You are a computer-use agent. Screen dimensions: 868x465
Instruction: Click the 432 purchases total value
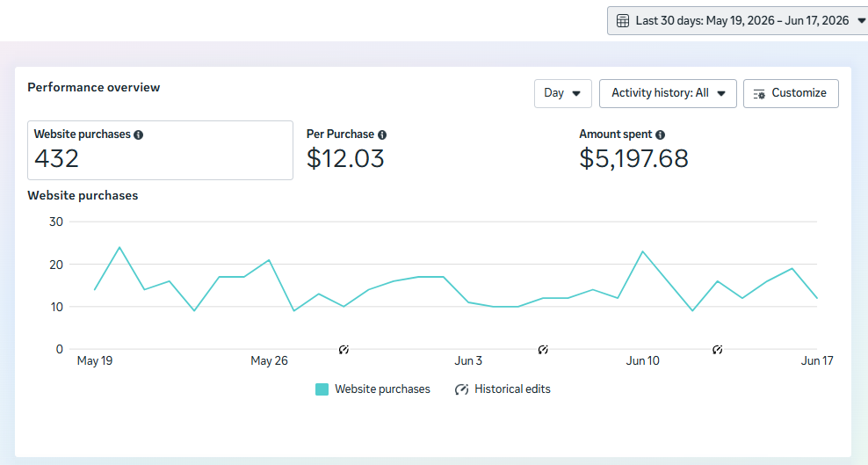pos(56,159)
